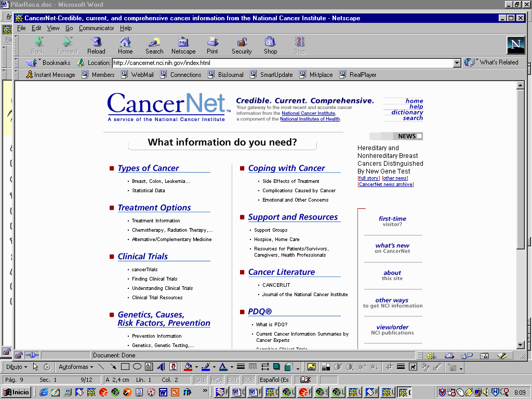The height and width of the screenshot is (399, 532).
Task: Click the Security padlock icon
Action: click(242, 45)
